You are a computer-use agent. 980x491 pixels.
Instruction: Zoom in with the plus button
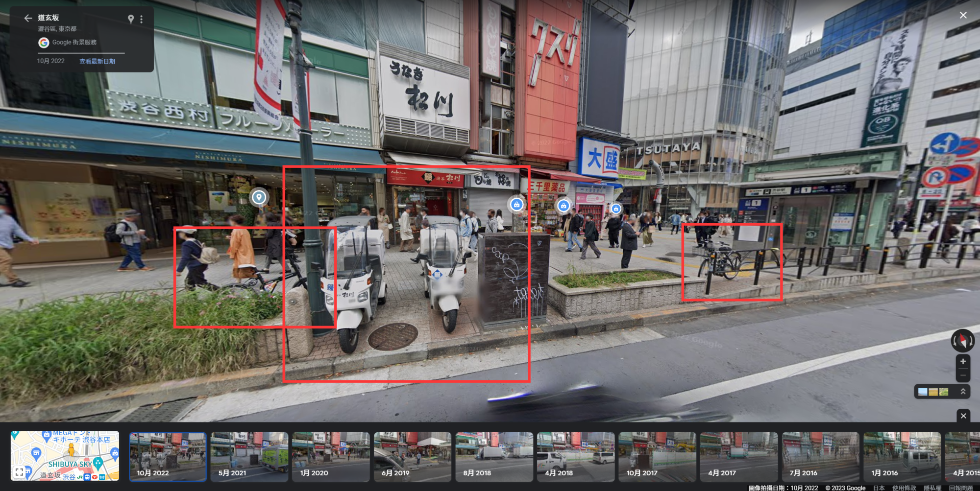click(963, 361)
